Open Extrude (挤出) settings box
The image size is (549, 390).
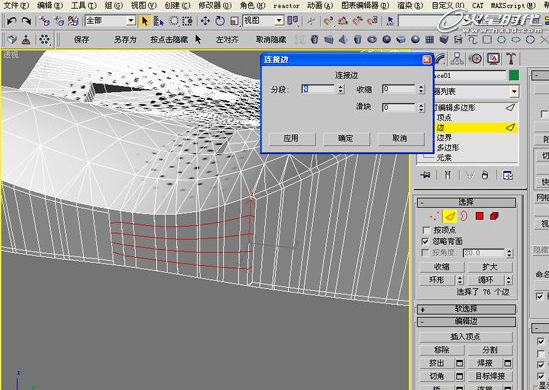[459, 363]
